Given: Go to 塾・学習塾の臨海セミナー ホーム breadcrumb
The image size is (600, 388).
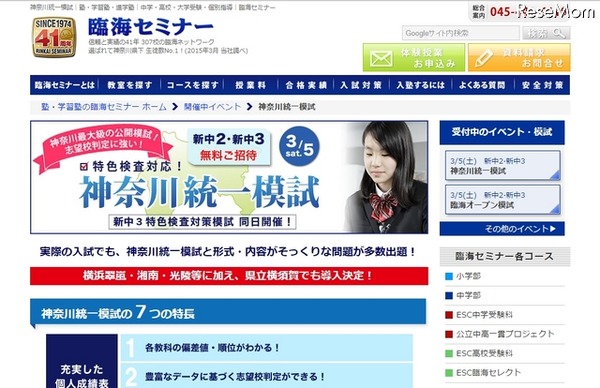Looking at the screenshot, I should pyautogui.click(x=104, y=107).
